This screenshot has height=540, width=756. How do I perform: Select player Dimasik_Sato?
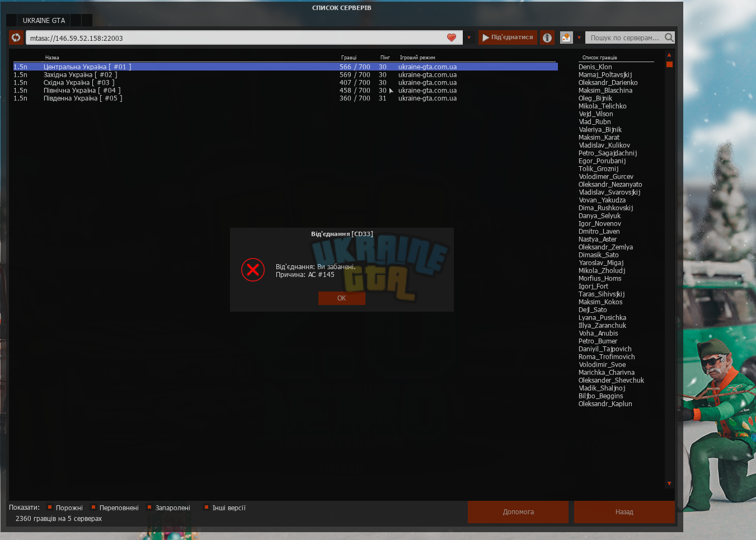pos(598,255)
